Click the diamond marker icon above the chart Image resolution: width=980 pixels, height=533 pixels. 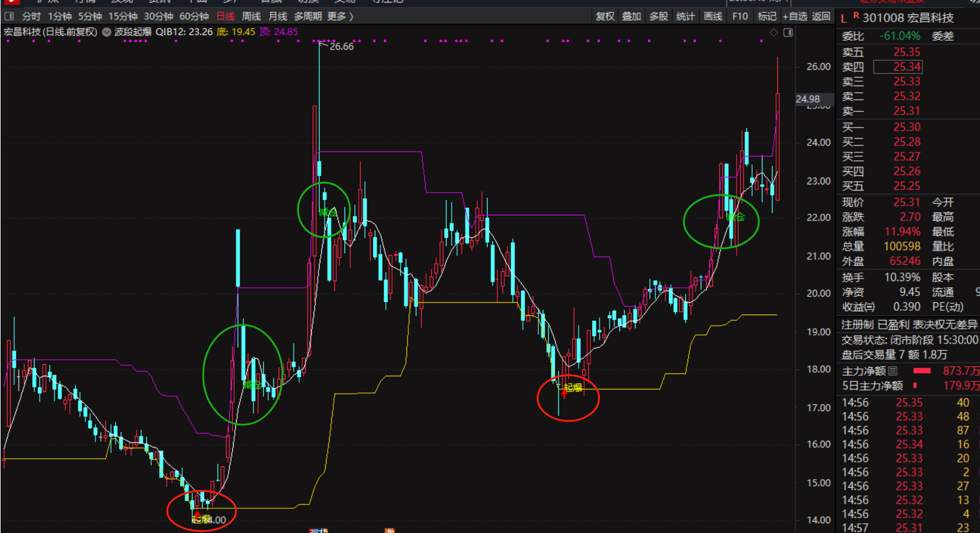[774, 32]
